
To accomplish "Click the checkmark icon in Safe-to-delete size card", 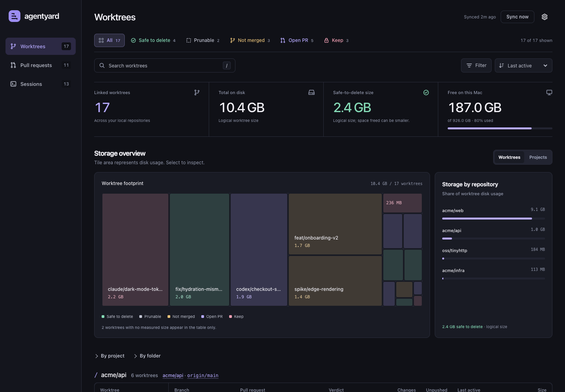I will (426, 93).
